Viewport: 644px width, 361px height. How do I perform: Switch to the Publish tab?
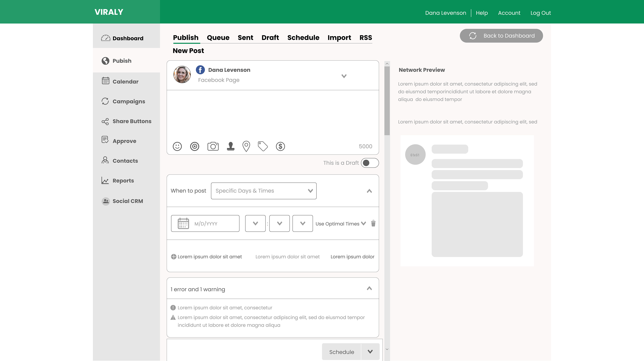186,38
